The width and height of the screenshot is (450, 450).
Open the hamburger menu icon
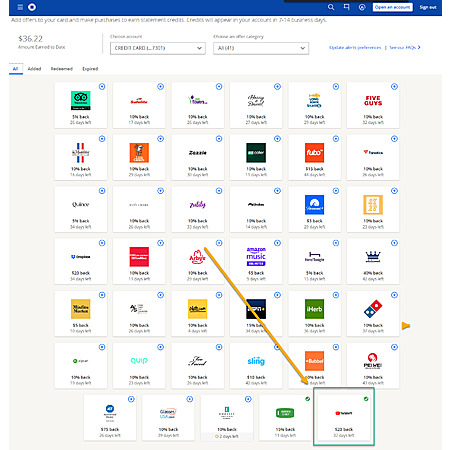click(x=20, y=7)
